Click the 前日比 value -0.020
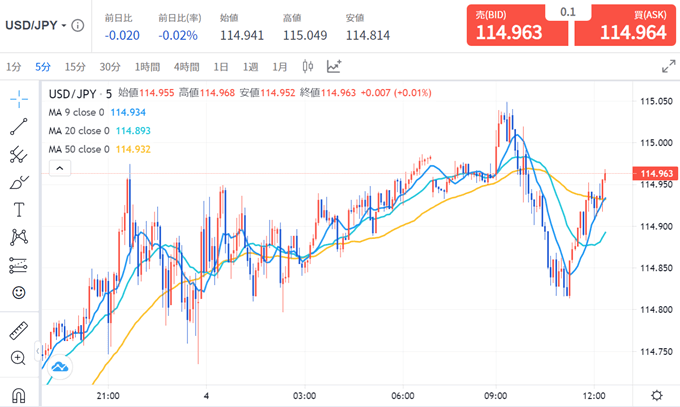This screenshot has height=407, width=680. point(122,35)
